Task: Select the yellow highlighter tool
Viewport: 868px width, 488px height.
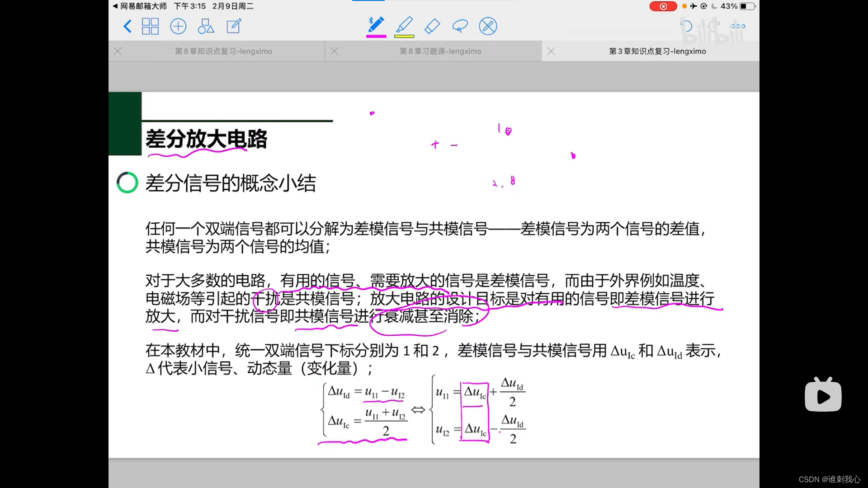Action: click(x=404, y=24)
